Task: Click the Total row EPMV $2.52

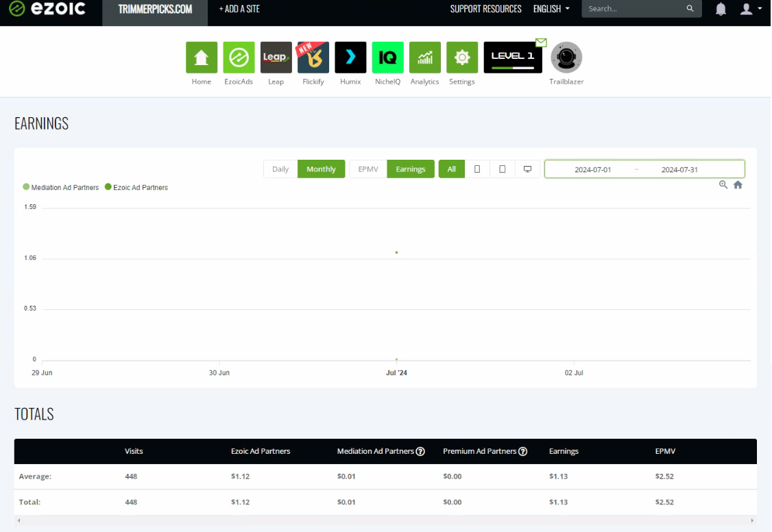Action: click(664, 502)
